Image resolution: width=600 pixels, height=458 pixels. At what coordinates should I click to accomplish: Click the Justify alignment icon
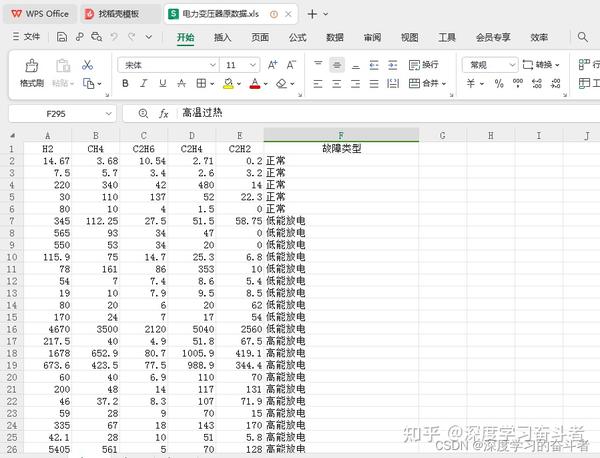pyautogui.click(x=374, y=83)
